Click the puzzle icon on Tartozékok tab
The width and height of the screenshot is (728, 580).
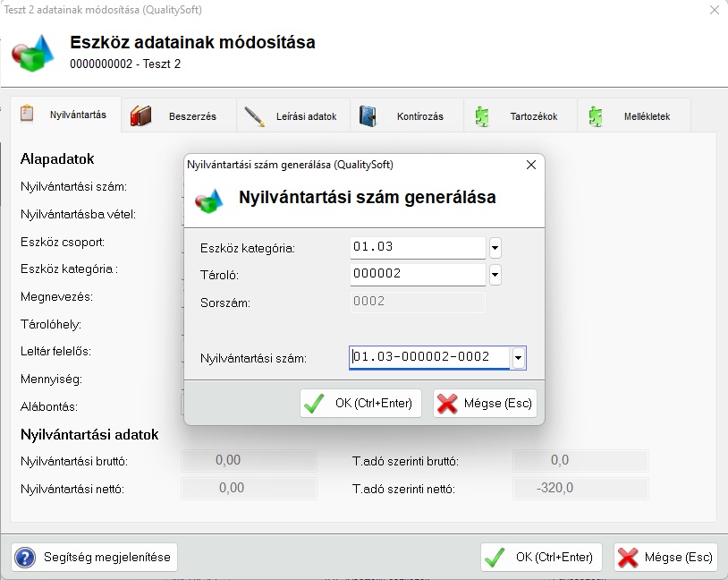tap(482, 116)
